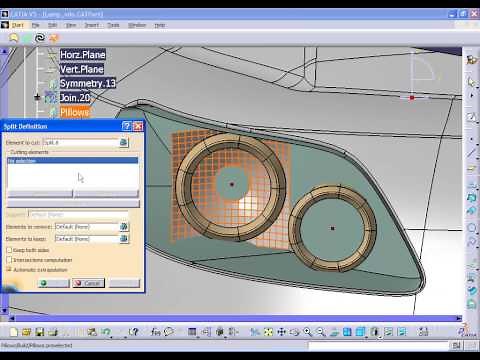This screenshot has height=360, width=480.
Task: Open the Formula f(x) tool
Action: pyautogui.click(x=156, y=332)
